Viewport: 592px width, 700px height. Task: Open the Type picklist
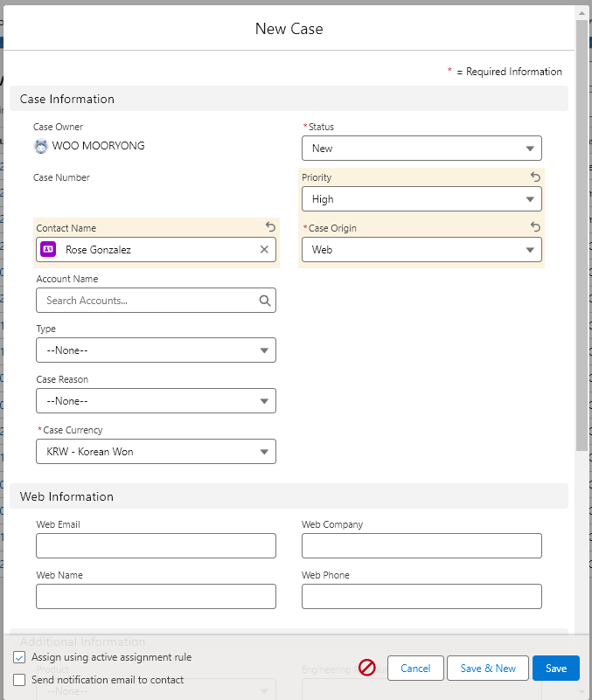(x=156, y=350)
